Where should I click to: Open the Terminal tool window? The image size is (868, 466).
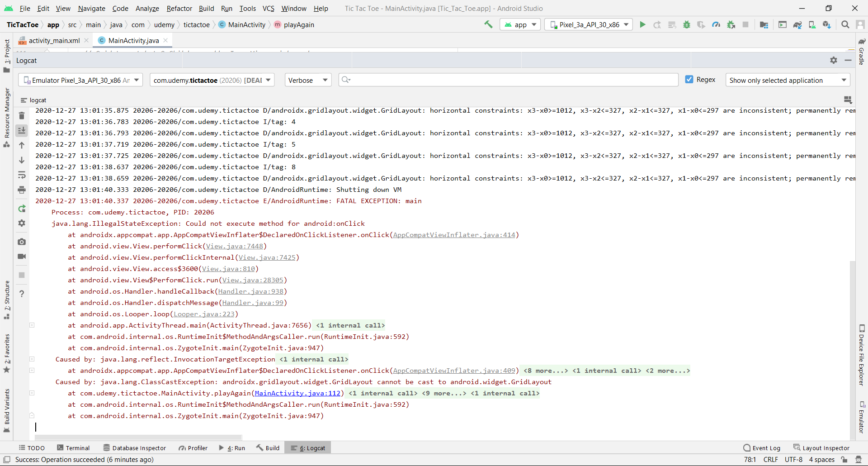click(x=73, y=448)
